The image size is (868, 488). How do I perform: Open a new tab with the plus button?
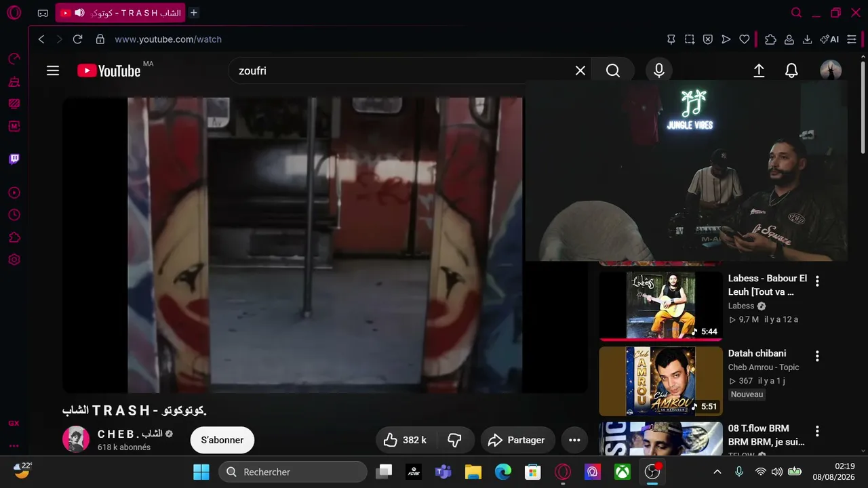pyautogui.click(x=193, y=13)
